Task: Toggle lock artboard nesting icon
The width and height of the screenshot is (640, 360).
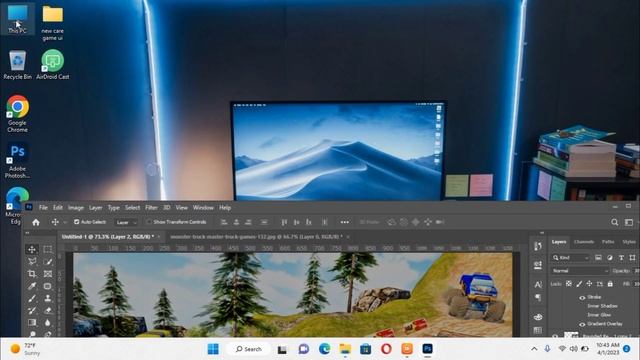Action: point(600,284)
